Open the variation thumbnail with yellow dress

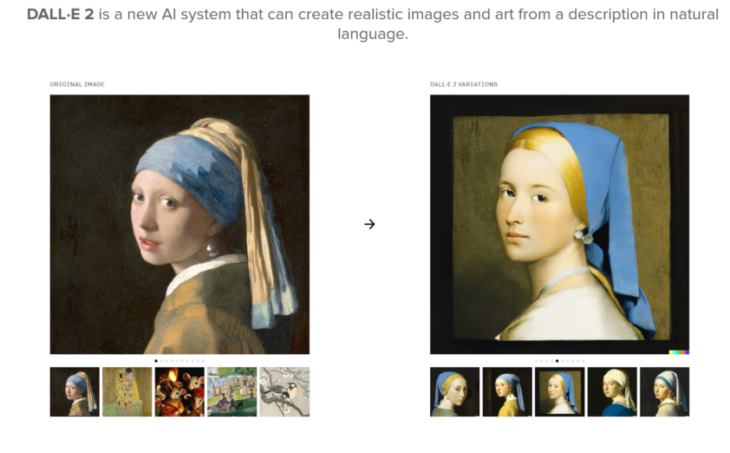coord(507,392)
